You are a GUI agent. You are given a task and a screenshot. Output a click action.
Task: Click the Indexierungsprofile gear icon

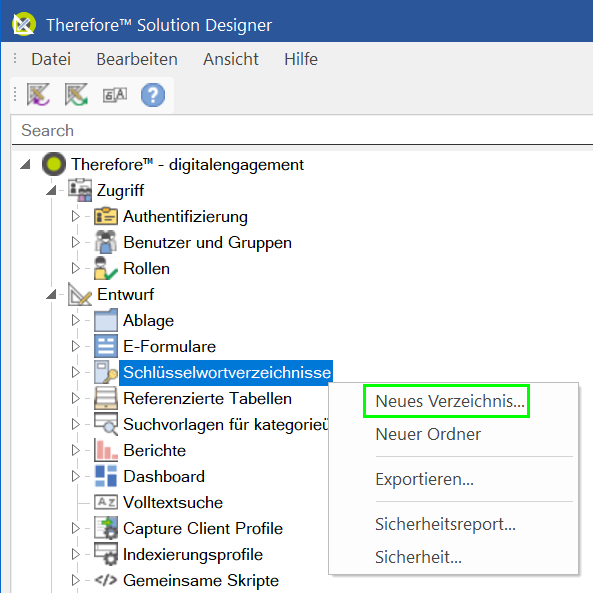(x=106, y=554)
